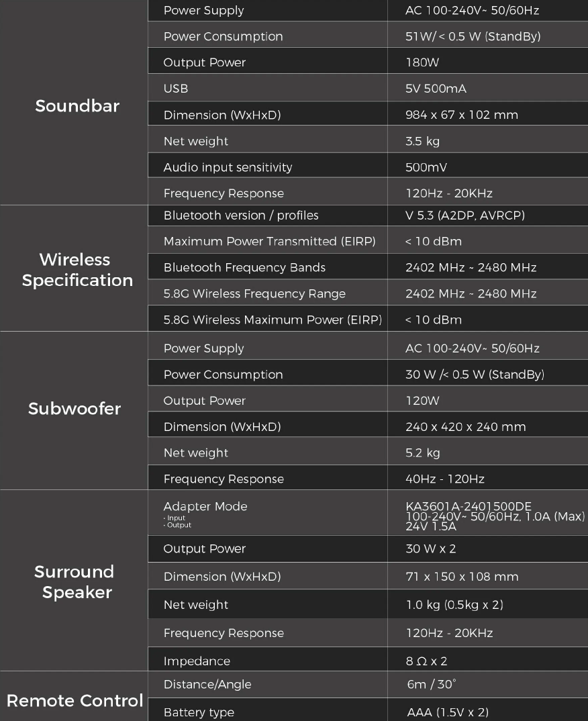
Task: Select the Surround Speaker section heading
Action: point(74,582)
